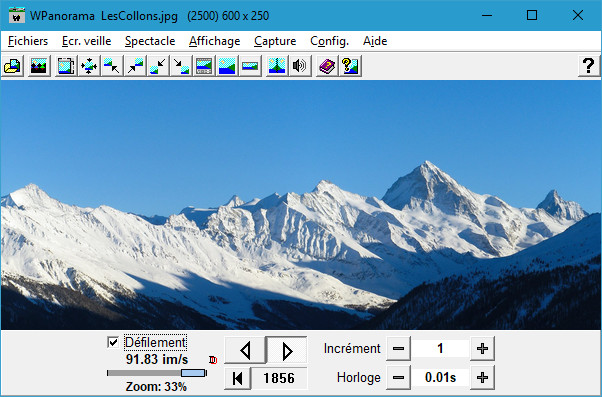Click the Incrément label
The height and width of the screenshot is (397, 602).
(x=352, y=349)
